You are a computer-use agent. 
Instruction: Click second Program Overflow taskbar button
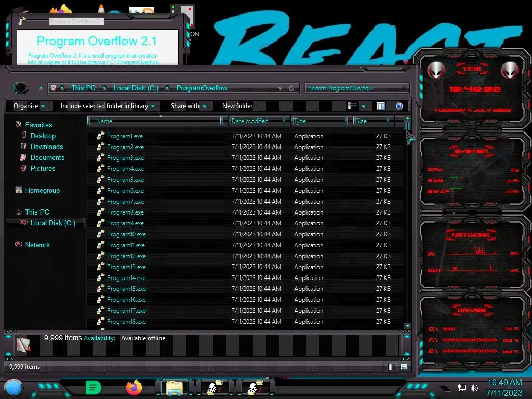(x=256, y=388)
